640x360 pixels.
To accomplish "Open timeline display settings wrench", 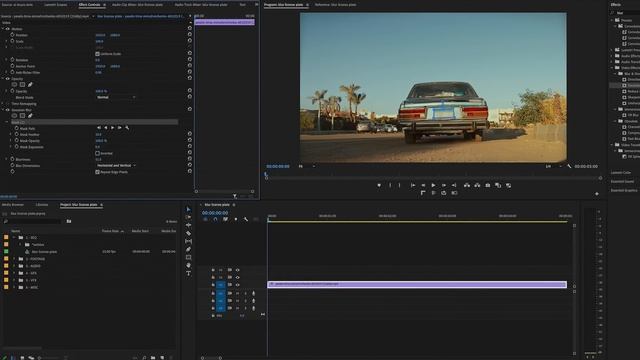I will coord(246,220).
